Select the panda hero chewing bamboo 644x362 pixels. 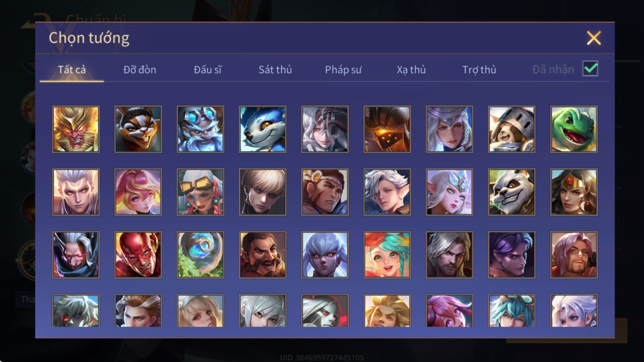coord(512,192)
